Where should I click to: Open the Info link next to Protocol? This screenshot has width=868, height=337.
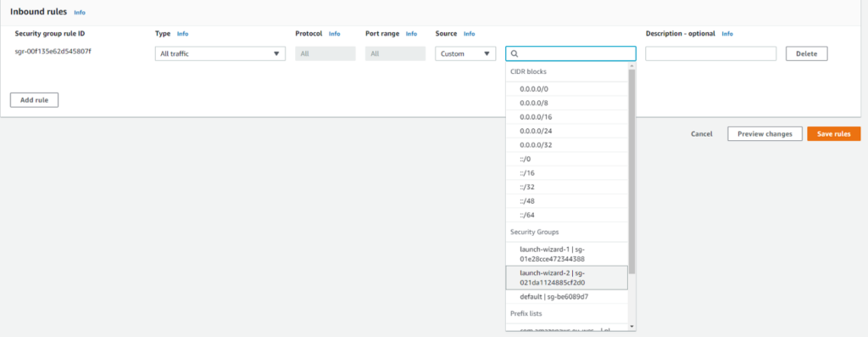click(334, 34)
